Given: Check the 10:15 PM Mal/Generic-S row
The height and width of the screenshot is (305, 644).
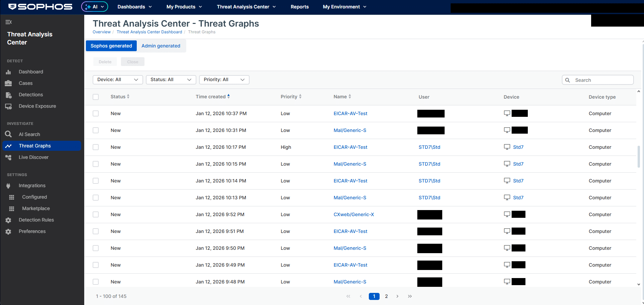Looking at the screenshot, I should [96, 164].
